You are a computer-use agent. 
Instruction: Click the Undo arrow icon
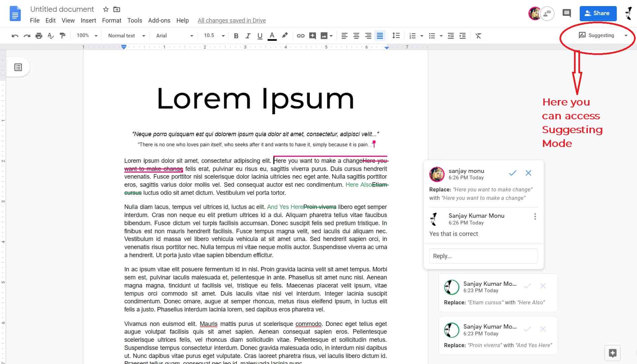click(x=15, y=36)
